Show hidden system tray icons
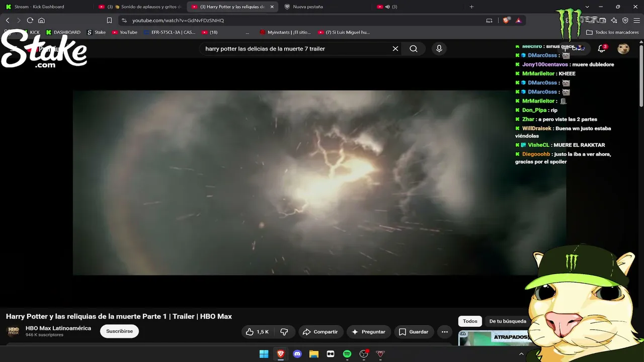Viewport: 644px width, 362px height. (521, 354)
